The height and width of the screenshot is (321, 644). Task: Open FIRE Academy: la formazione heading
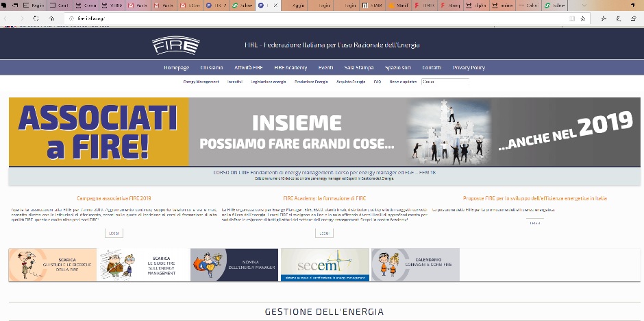click(x=324, y=198)
